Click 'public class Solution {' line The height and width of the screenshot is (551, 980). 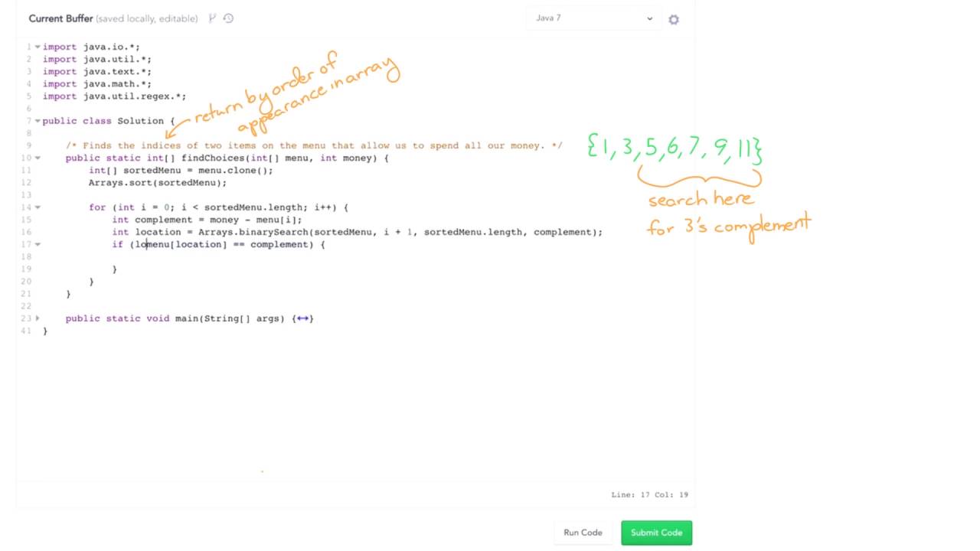(109, 121)
